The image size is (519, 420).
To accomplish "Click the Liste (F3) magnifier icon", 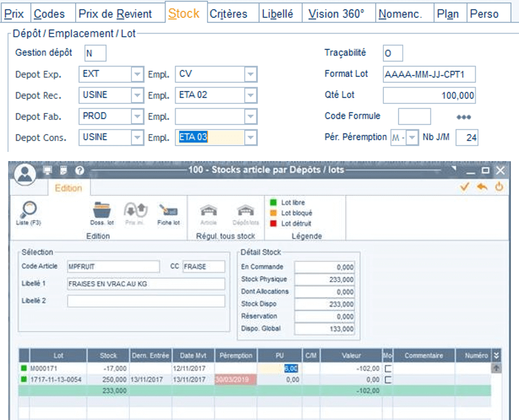I will coord(29,210).
